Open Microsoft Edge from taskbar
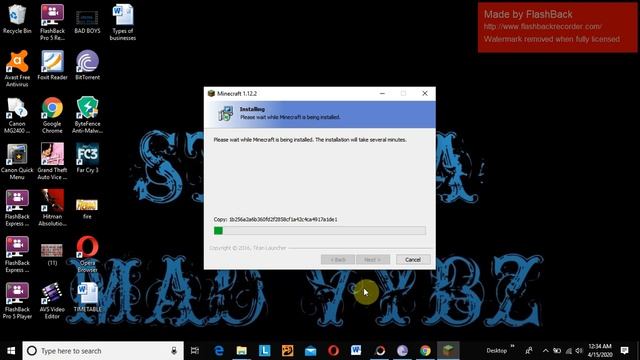Image resolution: width=640 pixels, height=360 pixels. click(219, 351)
